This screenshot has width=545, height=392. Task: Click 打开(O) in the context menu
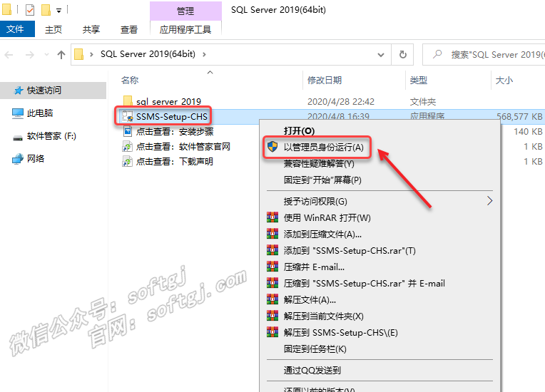tap(299, 131)
